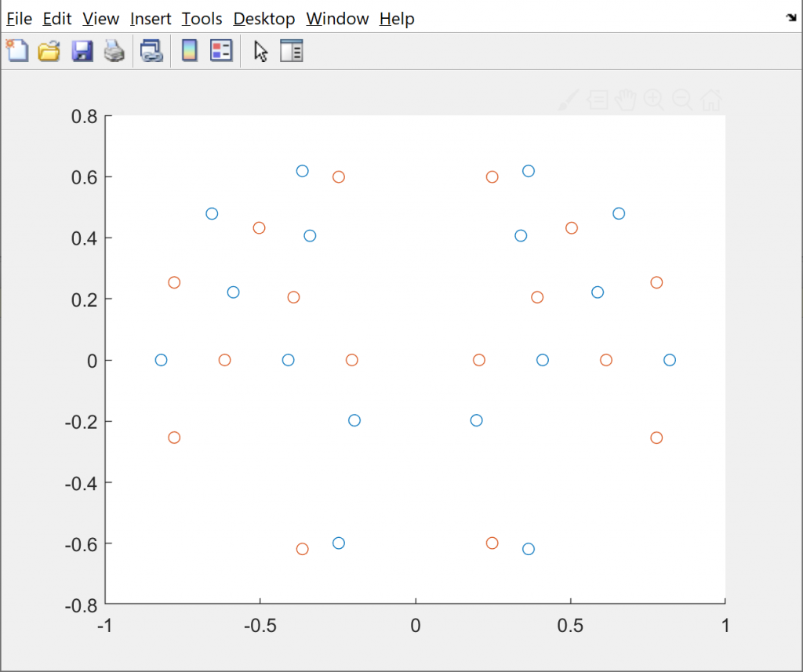Open a file with the folder icon
The width and height of the screenshot is (803, 672).
49,52
